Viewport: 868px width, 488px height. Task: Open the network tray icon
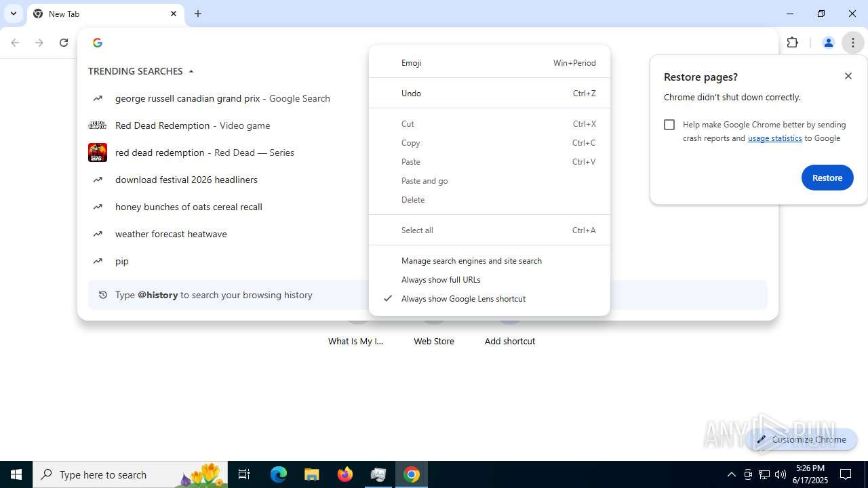tap(764, 474)
